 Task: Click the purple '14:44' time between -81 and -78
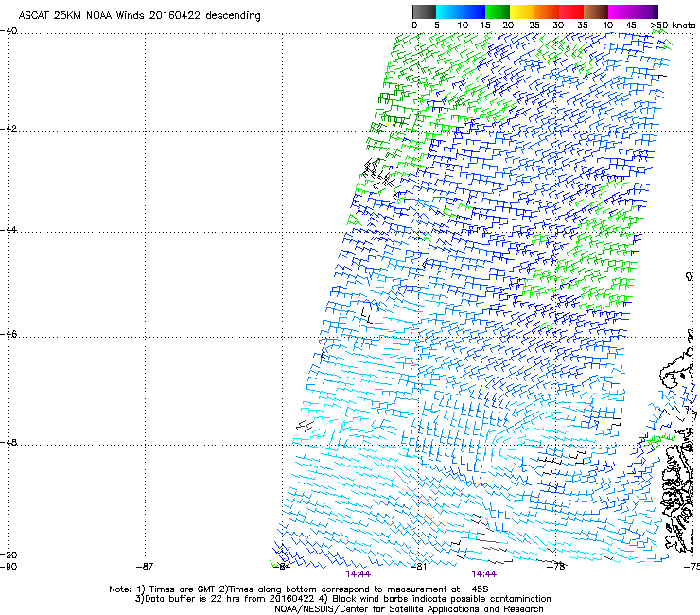coord(484,574)
